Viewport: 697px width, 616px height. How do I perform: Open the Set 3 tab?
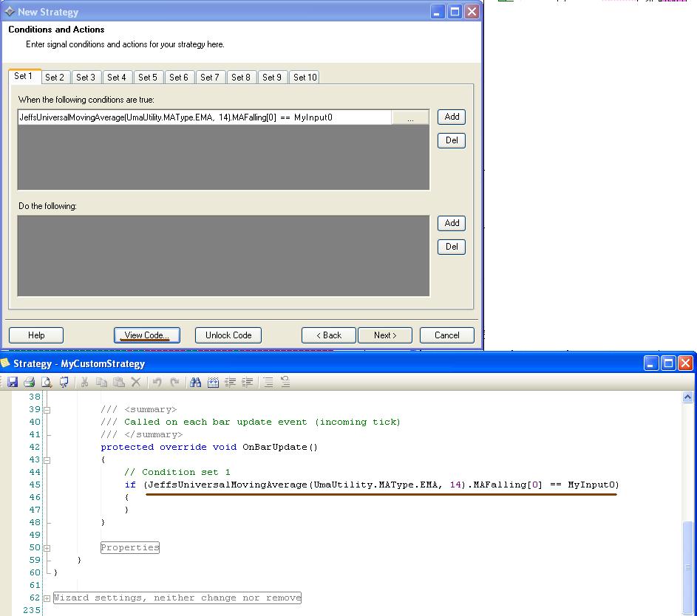click(86, 78)
